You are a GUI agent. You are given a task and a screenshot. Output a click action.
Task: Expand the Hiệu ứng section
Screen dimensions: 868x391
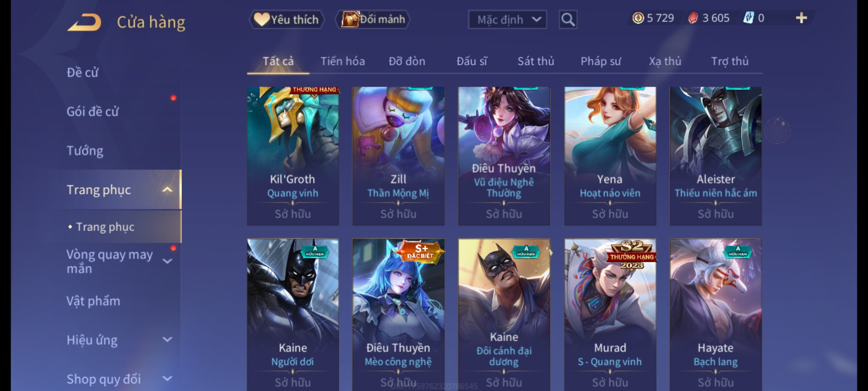167,340
